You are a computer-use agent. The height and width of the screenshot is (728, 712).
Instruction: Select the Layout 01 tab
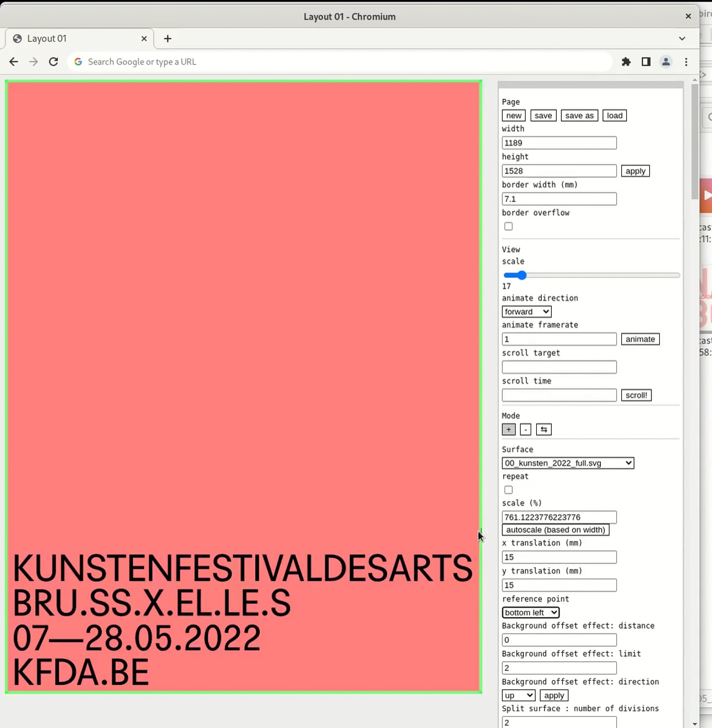click(80, 38)
